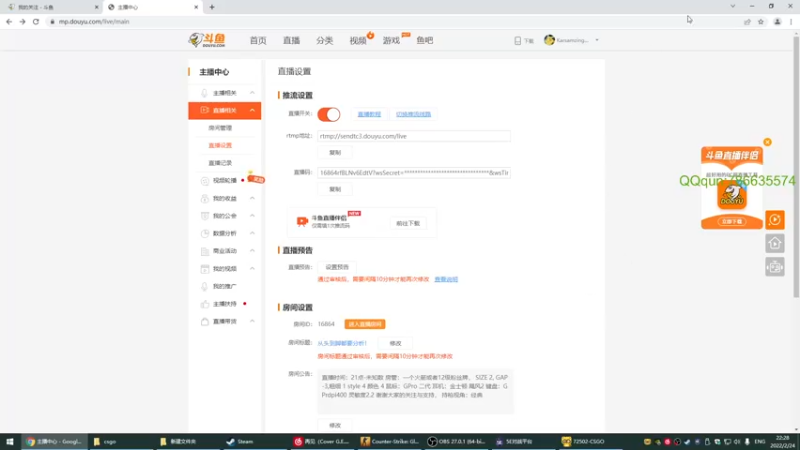Expand the 我的视频 section chevron
This screenshot has height=450, width=800.
tap(252, 268)
